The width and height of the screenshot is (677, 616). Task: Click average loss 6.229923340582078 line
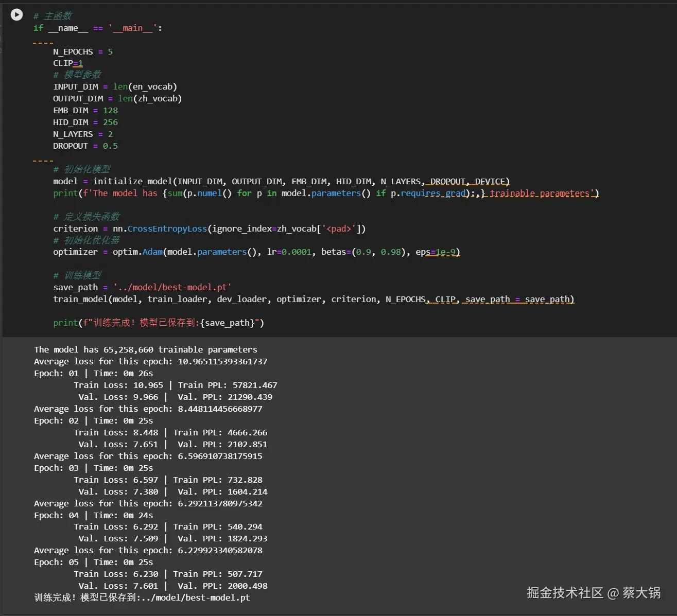tap(148, 551)
